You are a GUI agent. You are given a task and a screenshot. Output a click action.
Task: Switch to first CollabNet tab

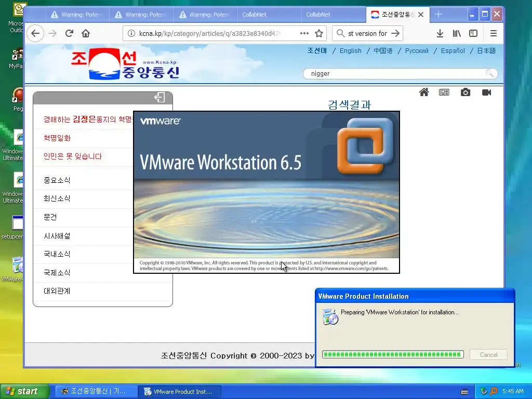coord(269,15)
